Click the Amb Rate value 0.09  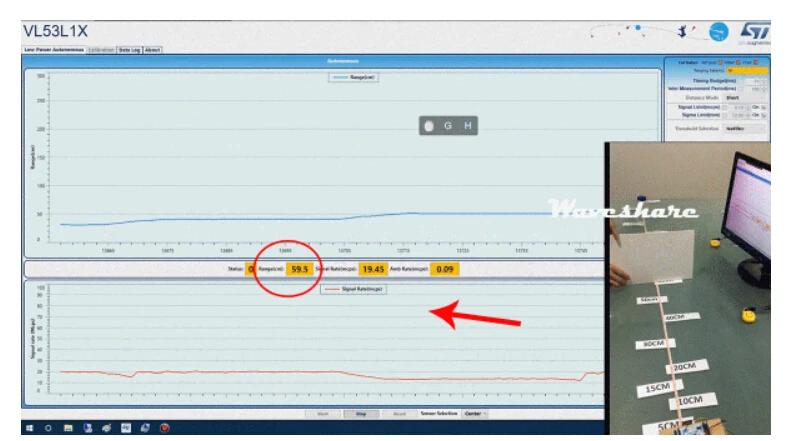[445, 269]
